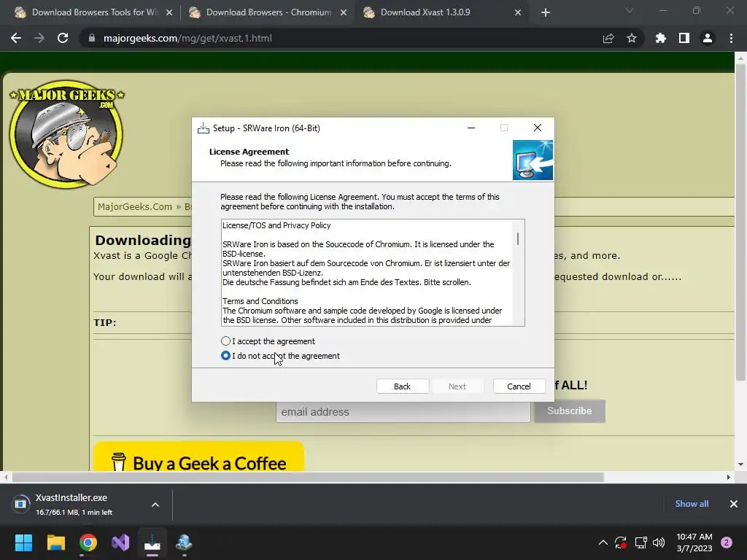The height and width of the screenshot is (560, 747).
Task: Reload the MajorGeeks page
Action: point(63,38)
